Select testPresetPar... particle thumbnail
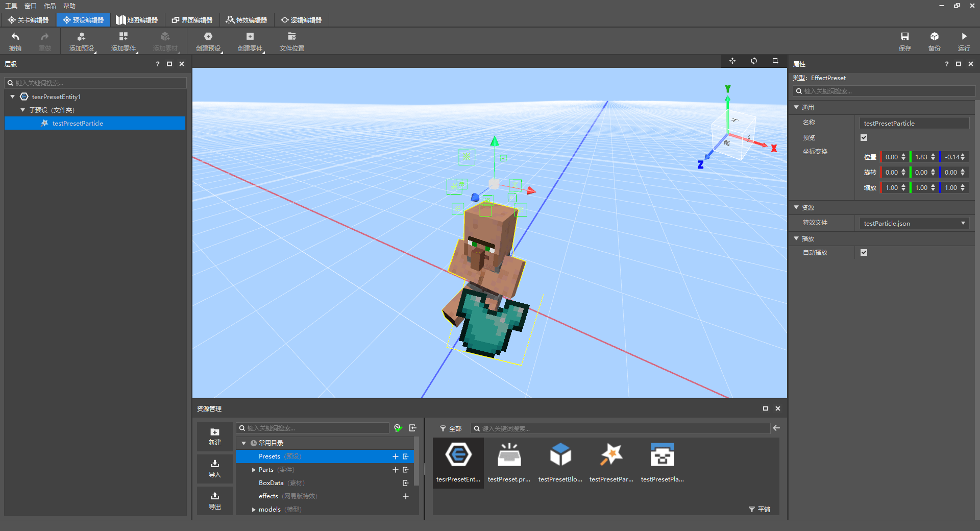 point(611,463)
